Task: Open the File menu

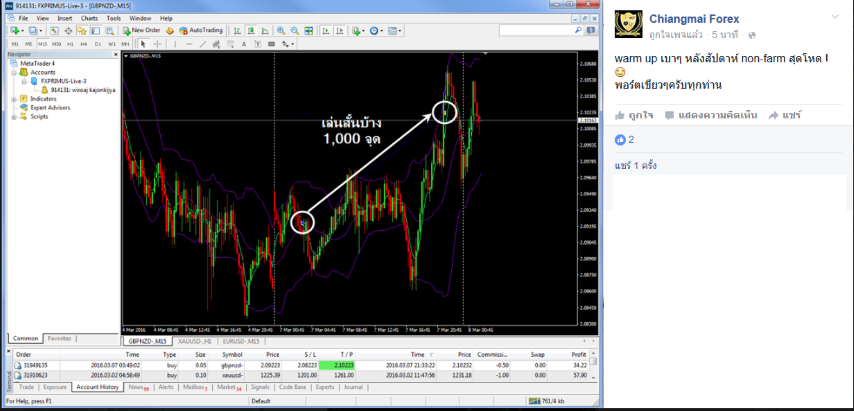Action: 23,18
